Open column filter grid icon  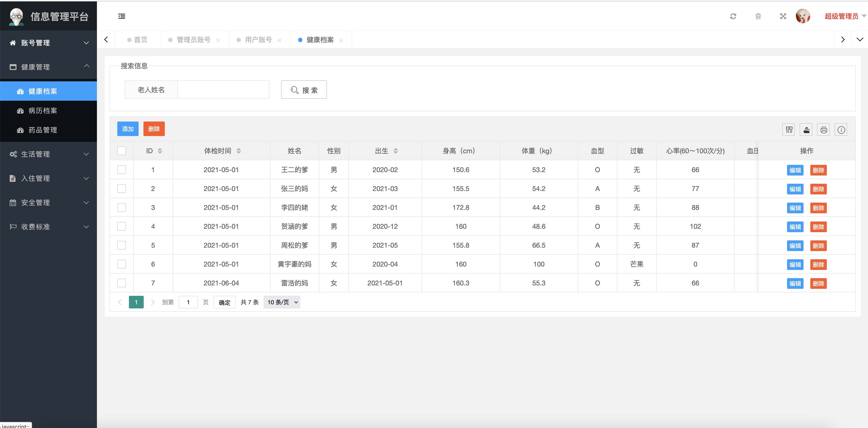789,130
